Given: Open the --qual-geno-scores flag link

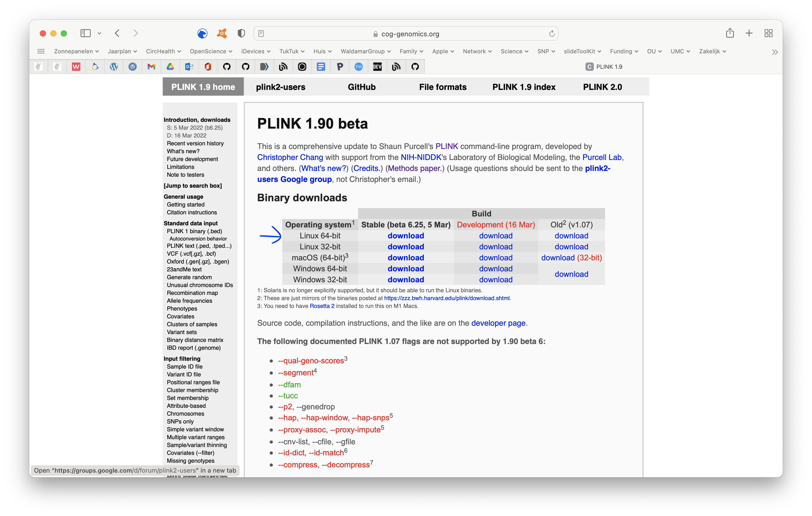Looking at the screenshot, I should click(x=311, y=361).
